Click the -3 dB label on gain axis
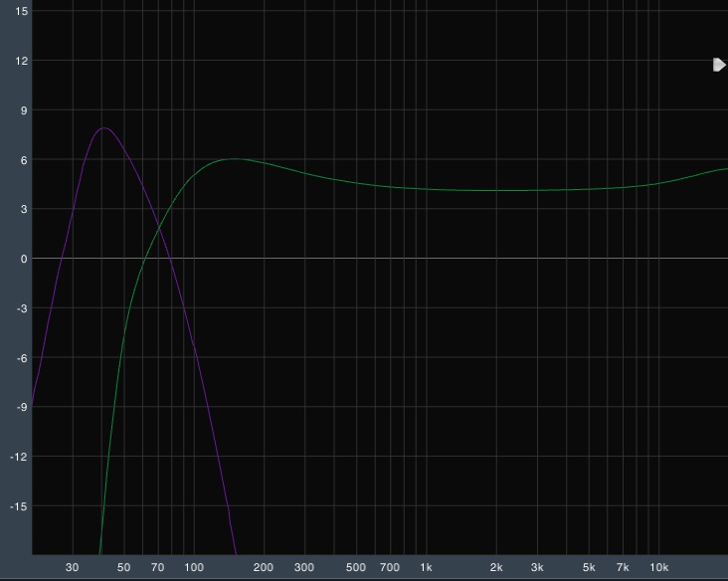The width and height of the screenshot is (728, 581). pyautogui.click(x=22, y=308)
